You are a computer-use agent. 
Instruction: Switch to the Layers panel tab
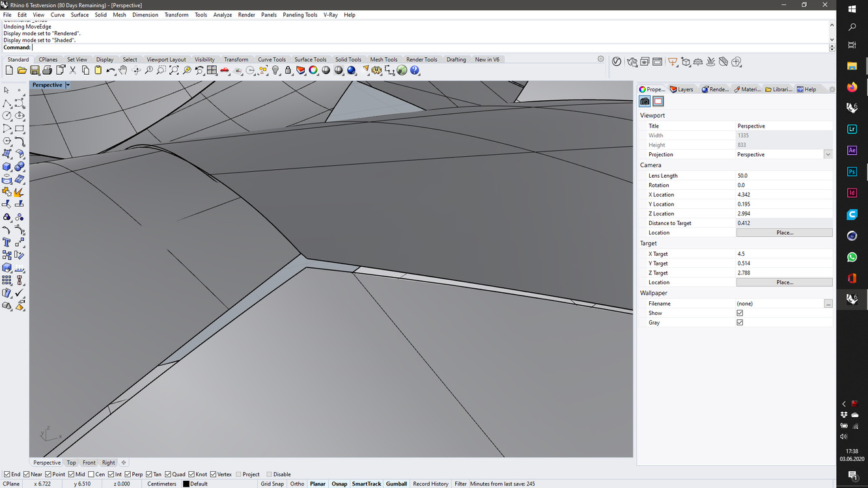point(682,89)
